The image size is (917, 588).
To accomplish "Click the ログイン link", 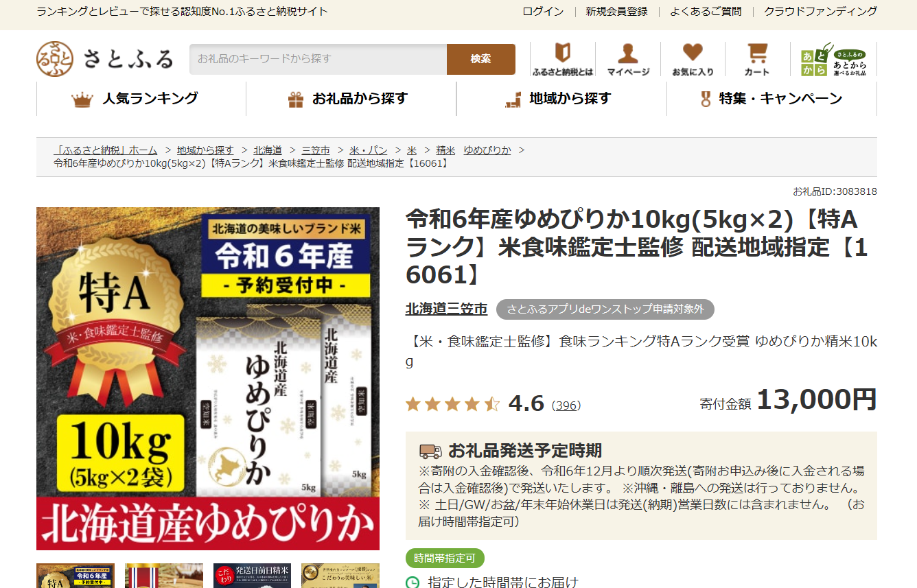I will click(x=543, y=12).
